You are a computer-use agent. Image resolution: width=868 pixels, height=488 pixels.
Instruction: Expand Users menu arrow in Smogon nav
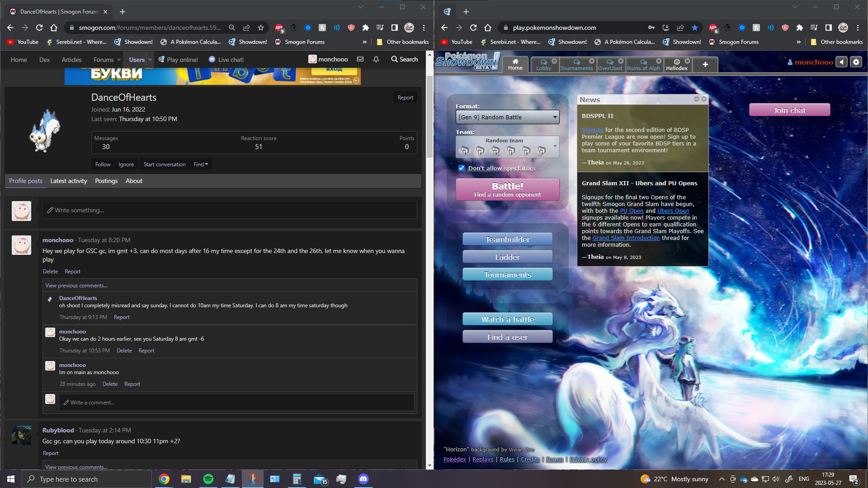pyautogui.click(x=150, y=60)
